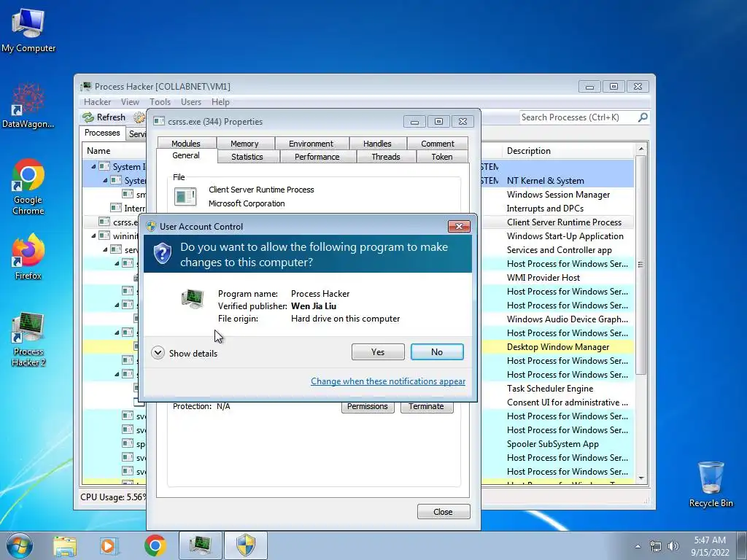Close the User Account Control dialog

coord(460,226)
